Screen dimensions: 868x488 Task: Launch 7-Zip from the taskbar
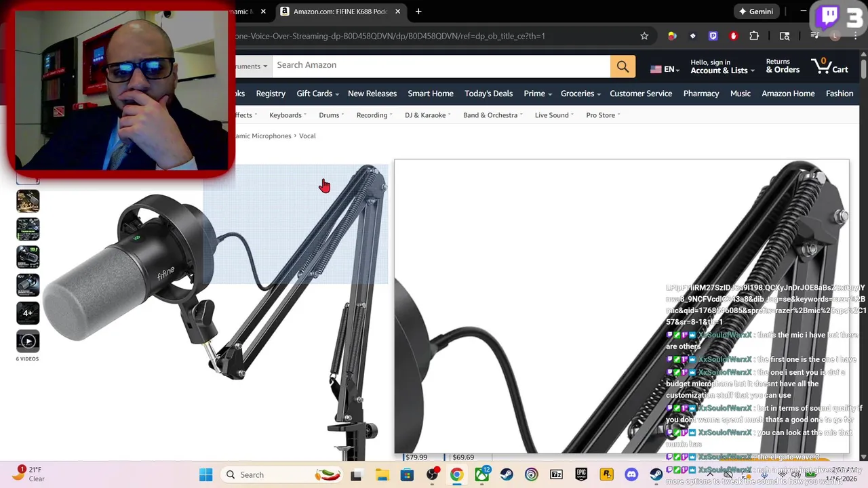tap(556, 474)
